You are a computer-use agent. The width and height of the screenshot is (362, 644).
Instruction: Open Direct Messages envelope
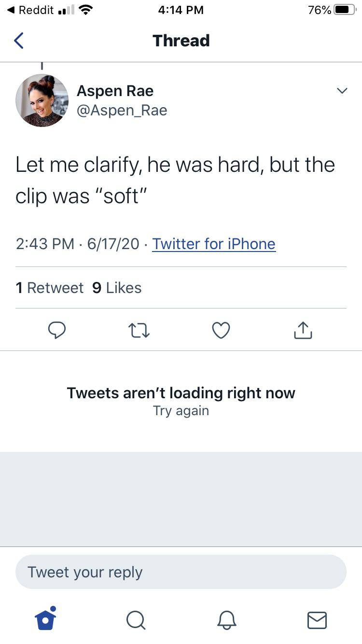317,620
